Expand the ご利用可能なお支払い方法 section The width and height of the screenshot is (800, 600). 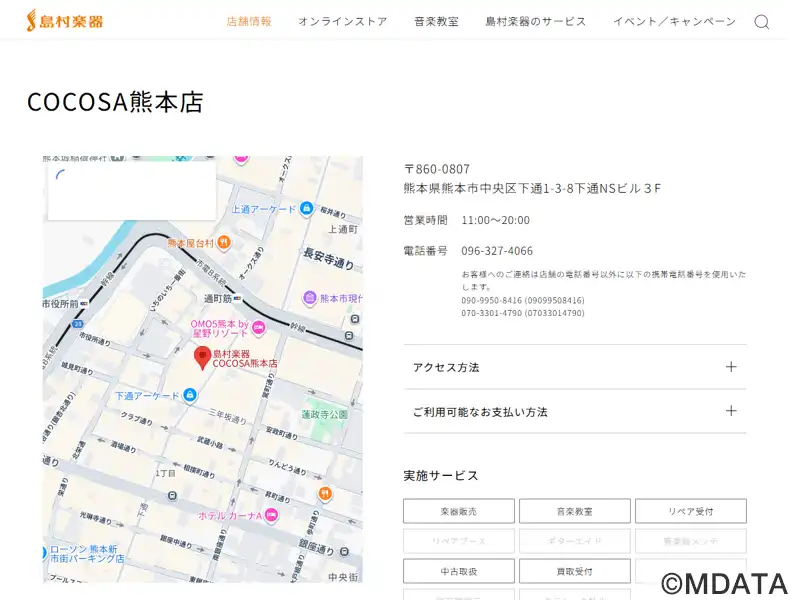pos(575,411)
